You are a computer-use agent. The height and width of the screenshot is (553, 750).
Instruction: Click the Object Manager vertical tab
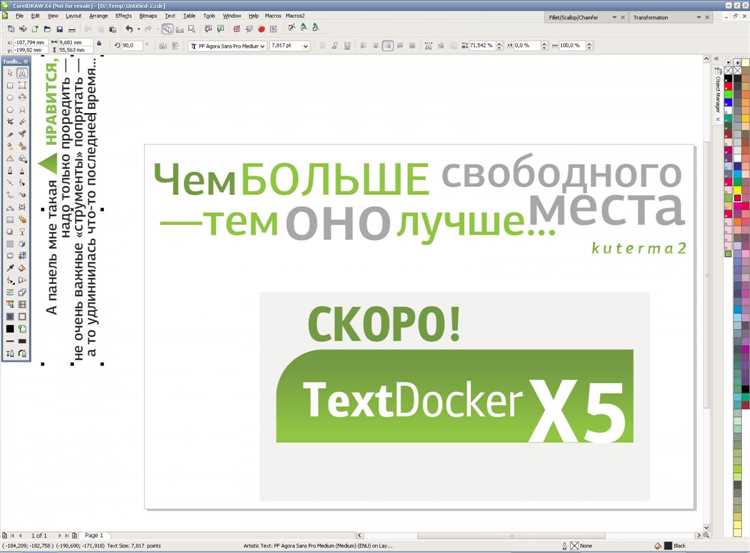coord(718,95)
